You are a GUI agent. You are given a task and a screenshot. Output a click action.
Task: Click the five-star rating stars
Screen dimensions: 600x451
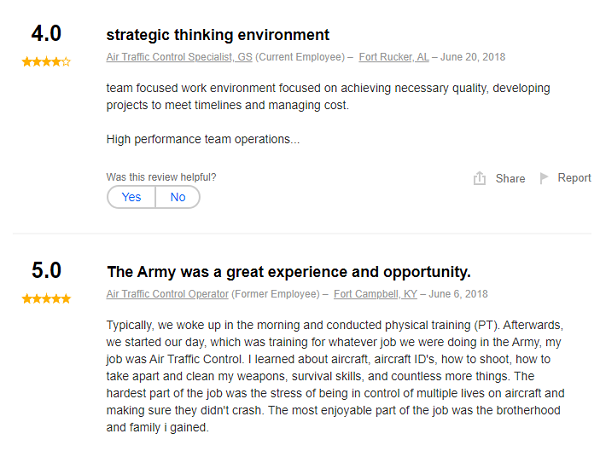46,298
